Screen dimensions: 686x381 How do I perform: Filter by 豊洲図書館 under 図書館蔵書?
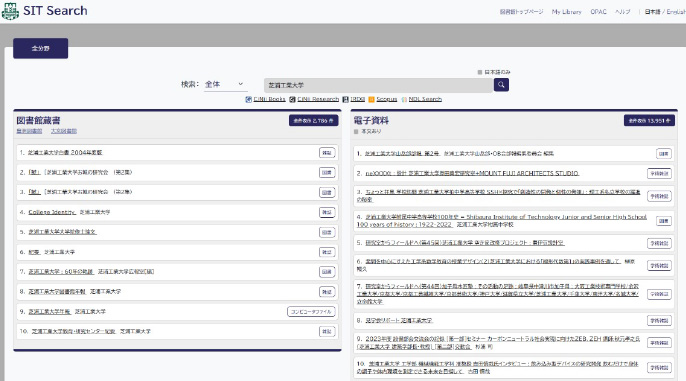pos(29,131)
